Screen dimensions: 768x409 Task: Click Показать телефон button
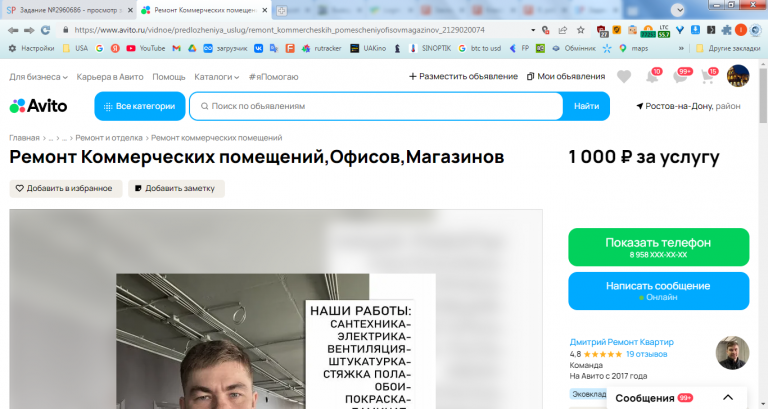(x=659, y=247)
